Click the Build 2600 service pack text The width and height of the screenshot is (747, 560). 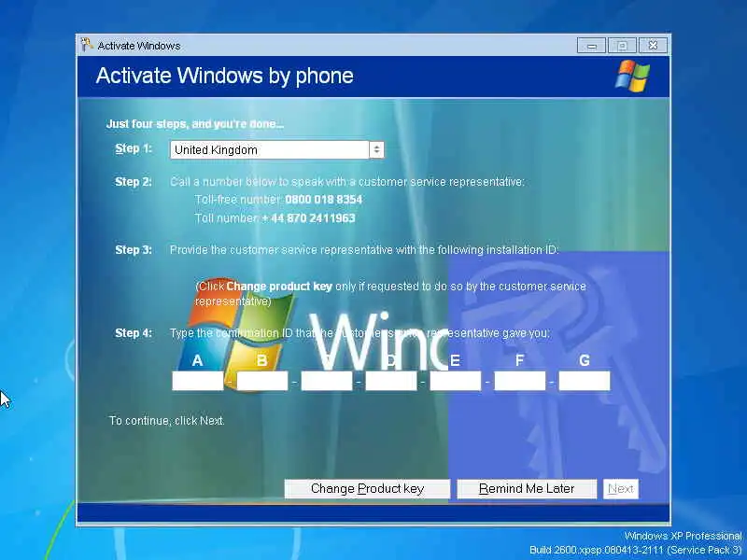click(636, 550)
